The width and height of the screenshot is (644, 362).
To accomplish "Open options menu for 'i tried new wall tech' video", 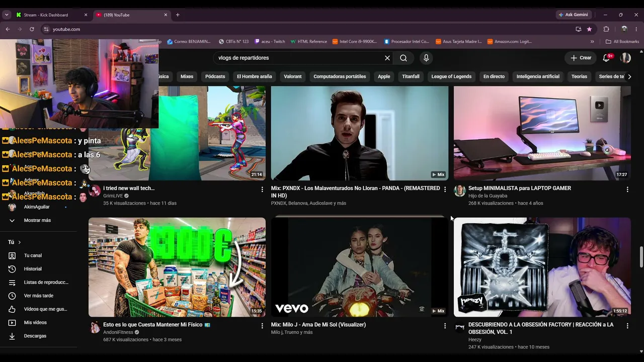I will pos(262,190).
